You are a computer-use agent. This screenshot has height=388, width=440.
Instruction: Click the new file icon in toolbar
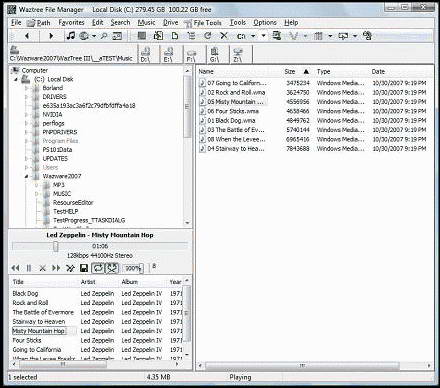tap(175, 35)
